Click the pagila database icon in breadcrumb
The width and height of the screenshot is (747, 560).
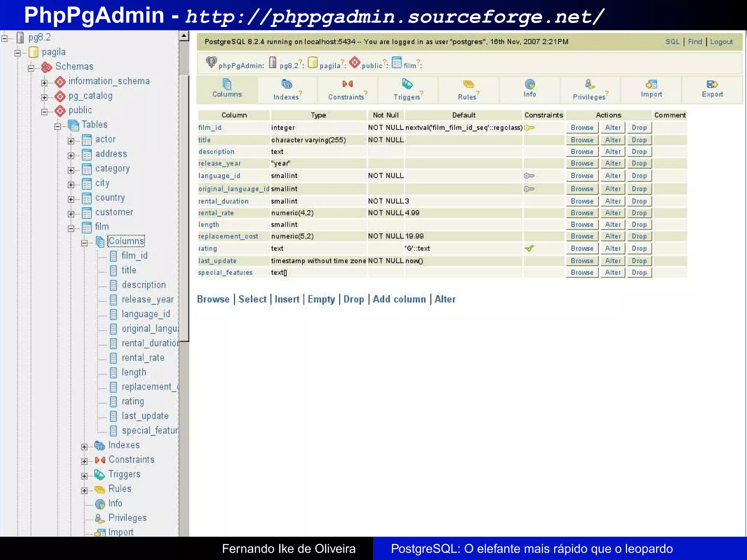pos(313,62)
